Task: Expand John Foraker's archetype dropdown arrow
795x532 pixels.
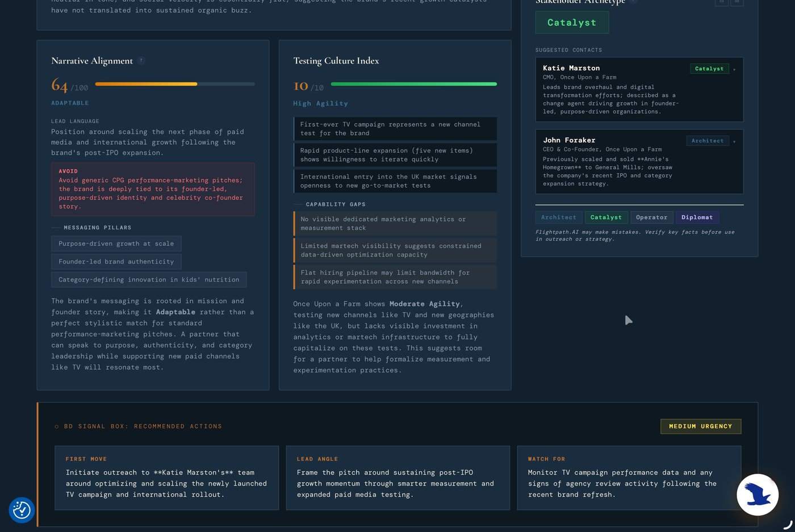Action: [734, 141]
